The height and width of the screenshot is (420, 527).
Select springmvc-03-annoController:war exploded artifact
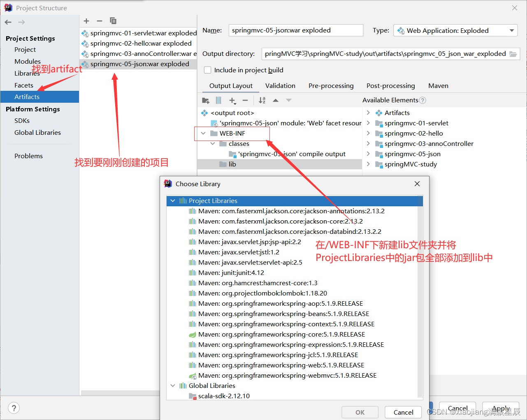point(138,53)
